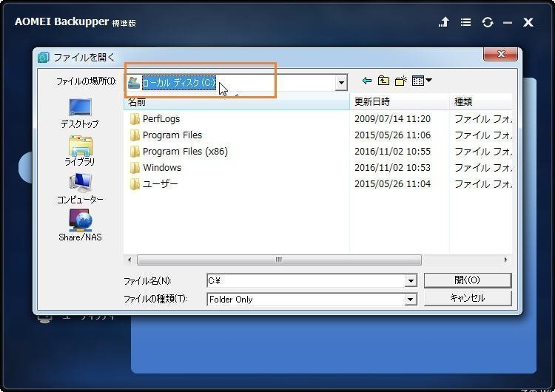Expand the ファイル名 dropdown arrow
Viewport: 555px width, 392px height.
coord(410,281)
